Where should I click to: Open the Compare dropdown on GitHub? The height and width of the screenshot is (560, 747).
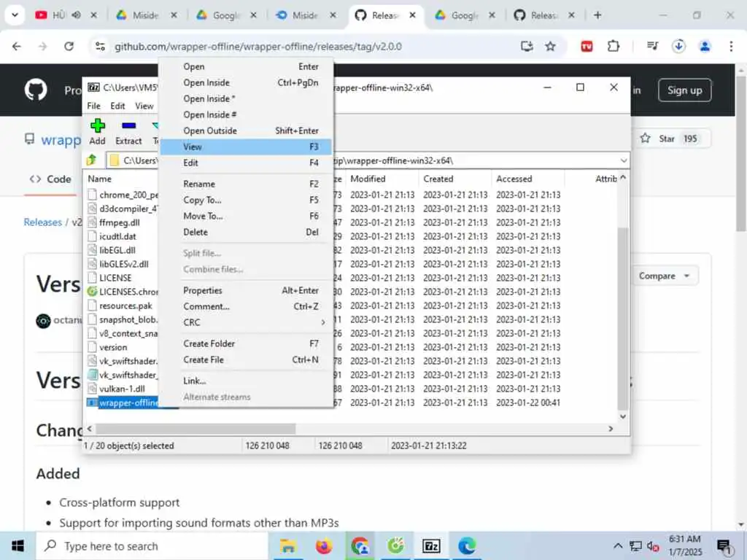665,276
